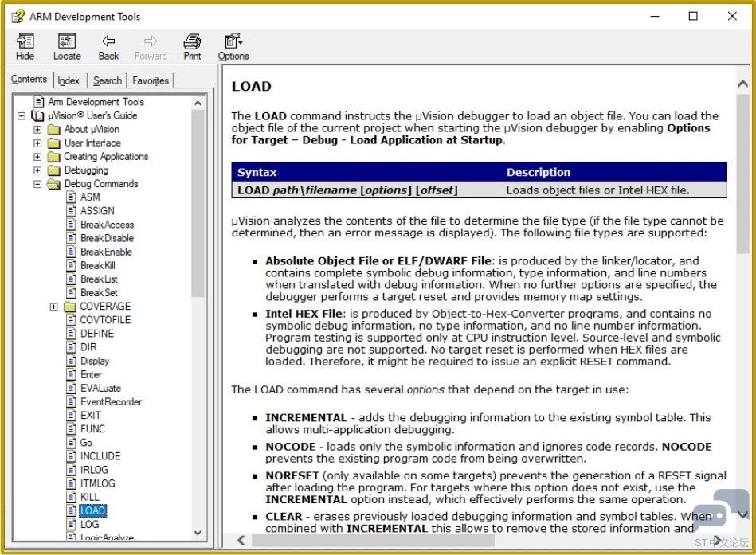Open the BreakEnable topic
Image resolution: width=756 pixels, height=555 pixels.
click(106, 252)
